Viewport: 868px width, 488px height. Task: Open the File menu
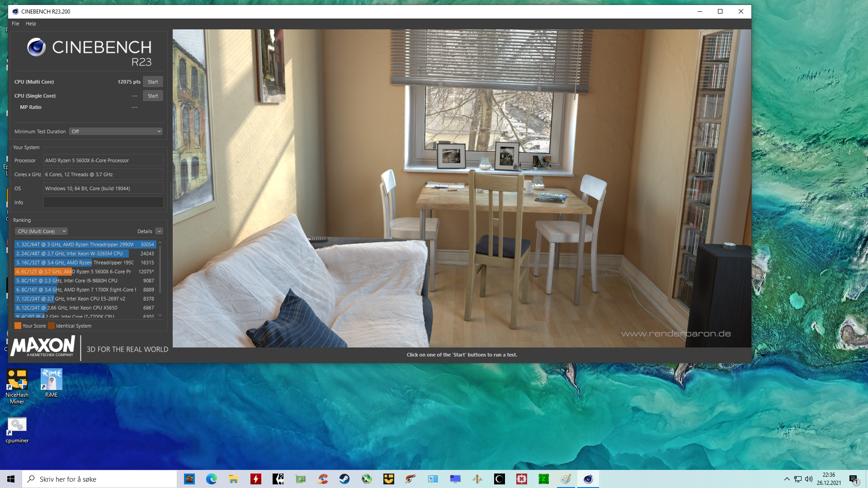(15, 23)
